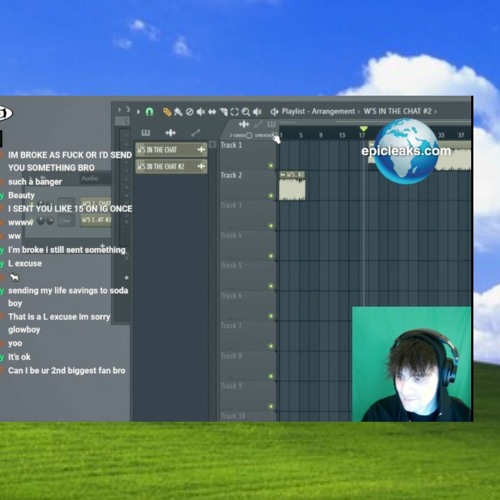Click the automation icon above track headers
This screenshot has width=500, height=500.
[x=258, y=124]
